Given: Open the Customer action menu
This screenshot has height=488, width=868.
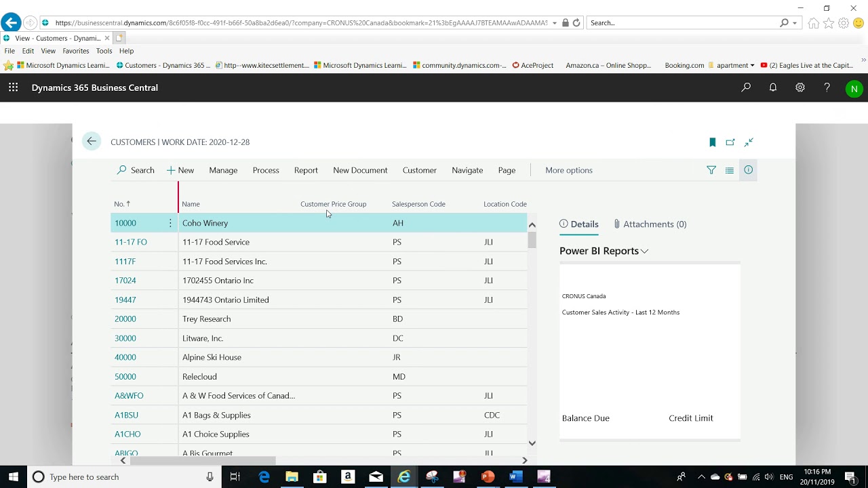Looking at the screenshot, I should (x=420, y=170).
